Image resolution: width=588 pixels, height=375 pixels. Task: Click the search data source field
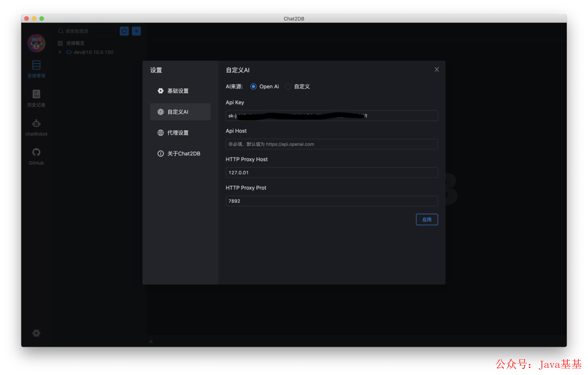[86, 31]
